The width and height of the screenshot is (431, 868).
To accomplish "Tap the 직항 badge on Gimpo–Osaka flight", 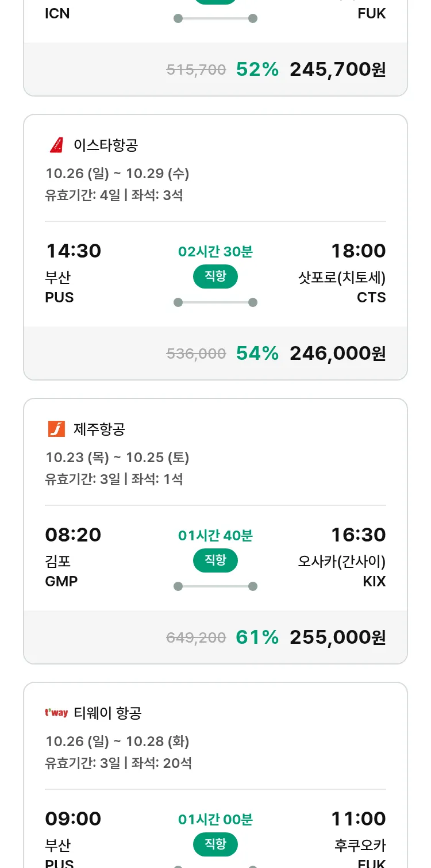I will (215, 560).
